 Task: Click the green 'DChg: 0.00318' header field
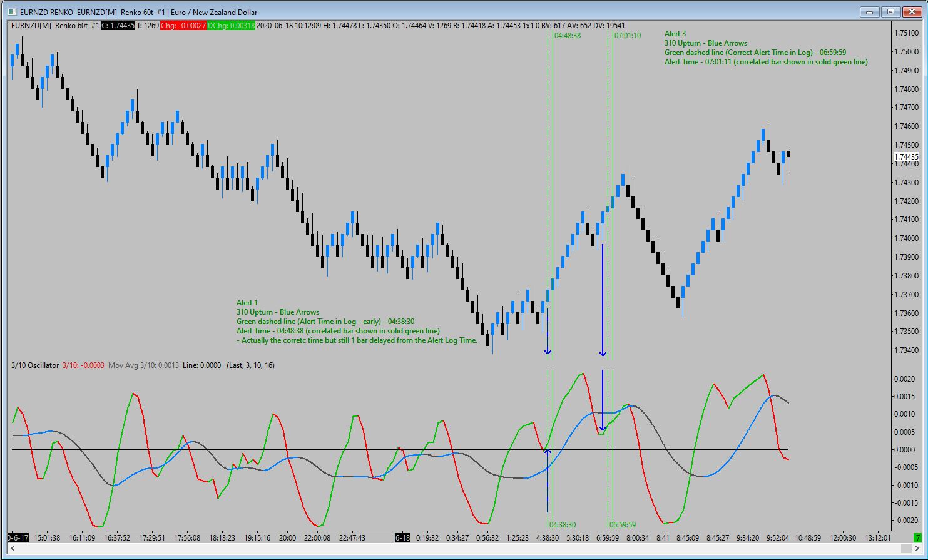(x=231, y=26)
